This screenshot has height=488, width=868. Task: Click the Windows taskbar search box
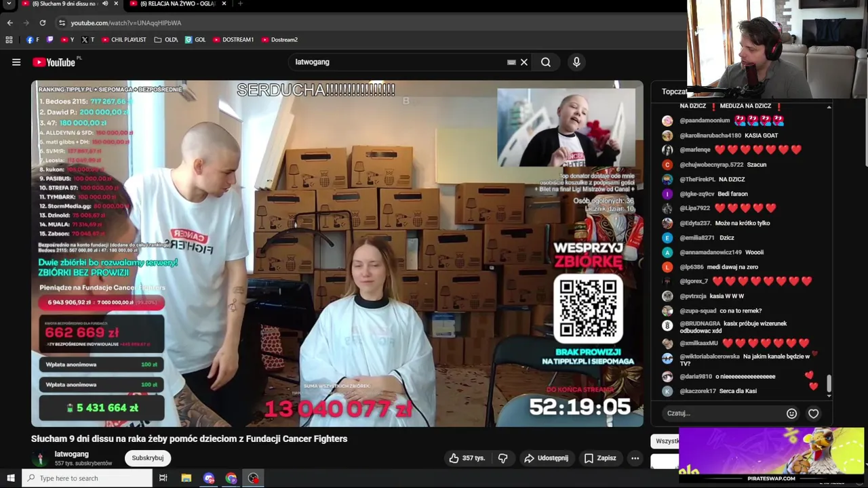(87, 479)
